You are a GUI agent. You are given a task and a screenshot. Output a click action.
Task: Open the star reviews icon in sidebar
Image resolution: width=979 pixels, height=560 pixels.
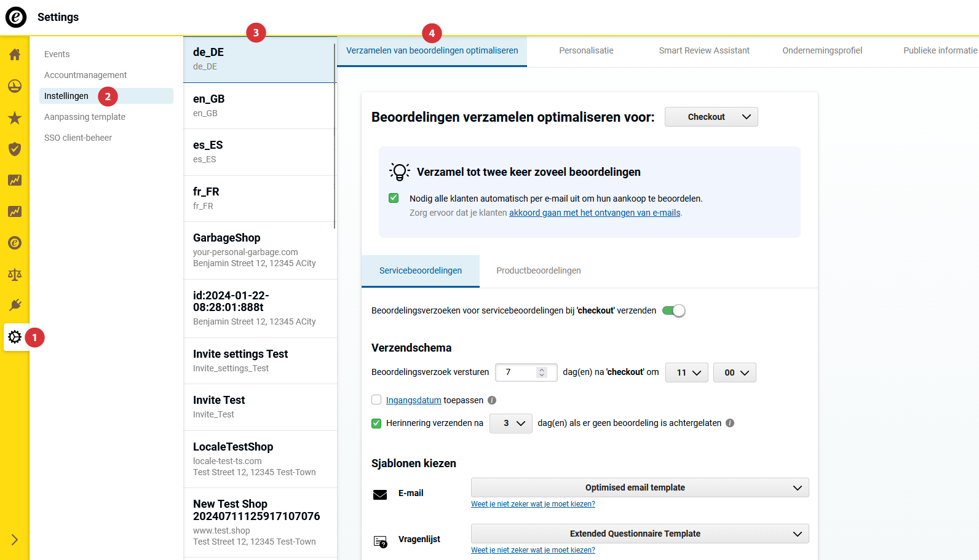[15, 118]
